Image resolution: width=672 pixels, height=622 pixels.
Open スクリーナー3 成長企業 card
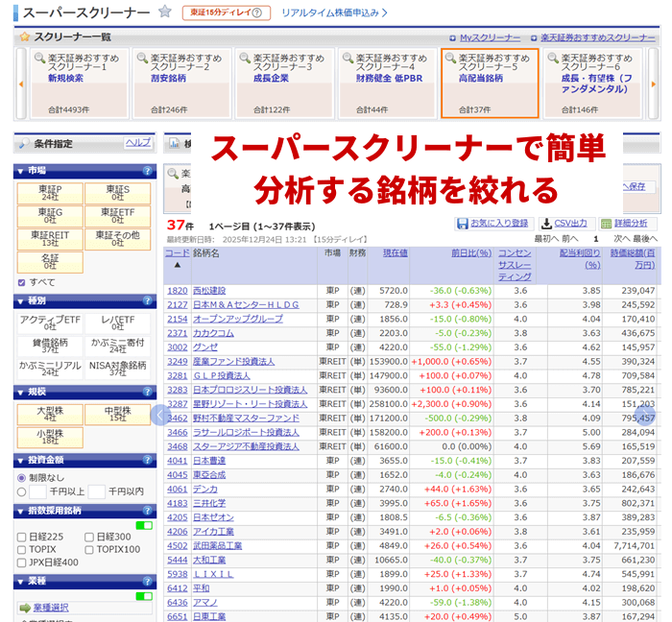284,84
